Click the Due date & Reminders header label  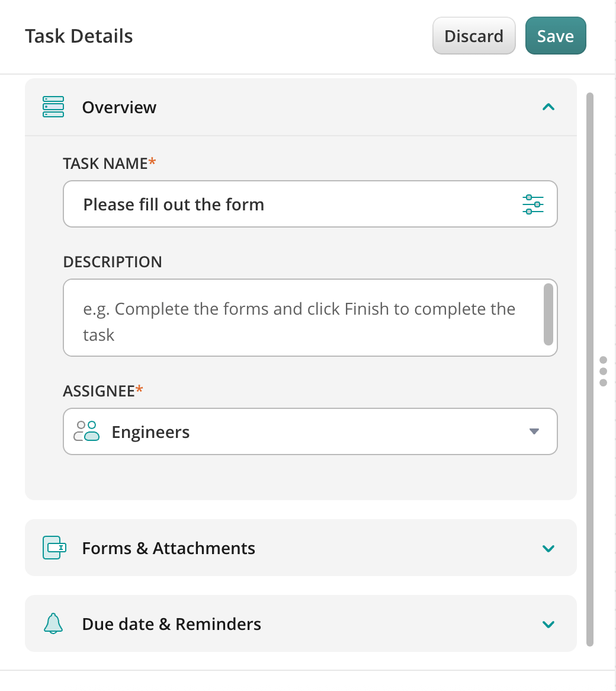[171, 624]
